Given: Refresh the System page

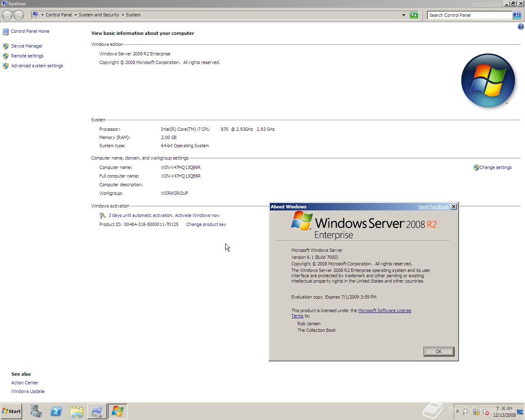Looking at the screenshot, I should pos(414,15).
